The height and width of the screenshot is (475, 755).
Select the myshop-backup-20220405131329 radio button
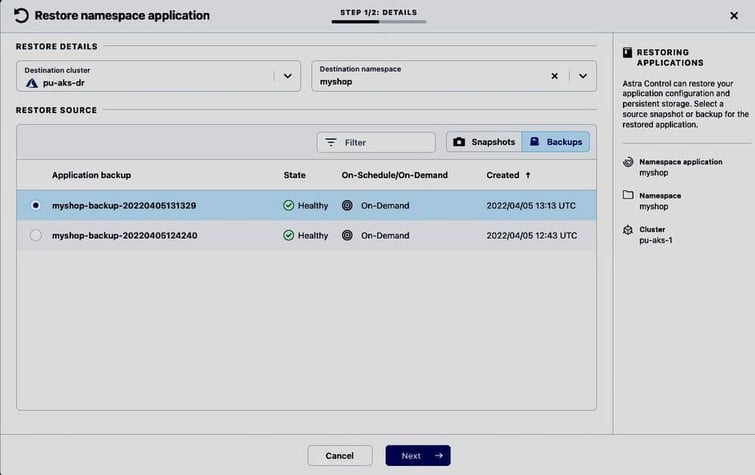coord(36,206)
